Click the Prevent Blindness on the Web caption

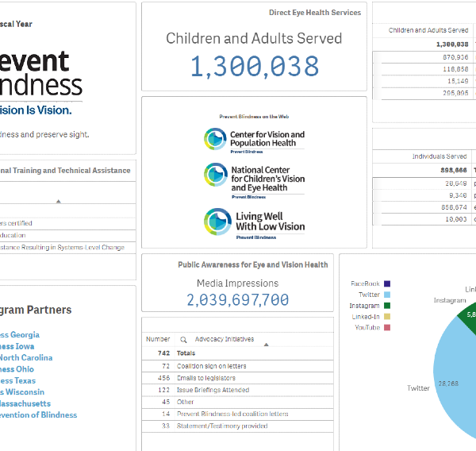click(x=254, y=117)
